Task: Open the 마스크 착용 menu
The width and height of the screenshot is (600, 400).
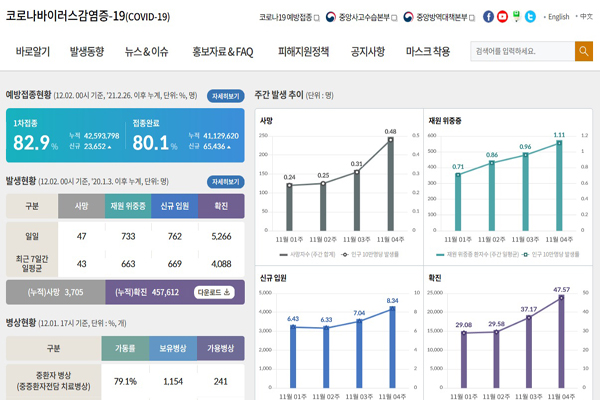Action: coord(428,51)
